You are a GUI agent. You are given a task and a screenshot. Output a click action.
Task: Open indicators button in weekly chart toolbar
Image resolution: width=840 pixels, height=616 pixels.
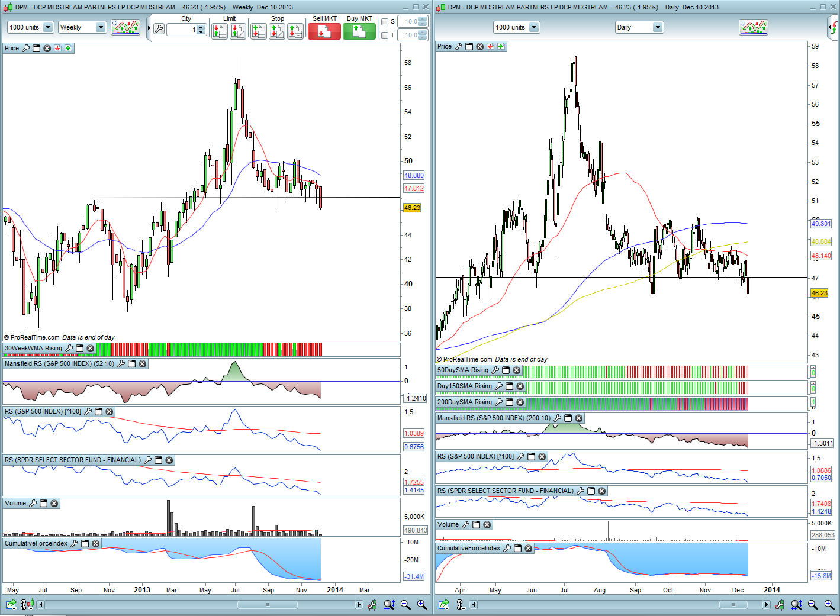click(125, 27)
